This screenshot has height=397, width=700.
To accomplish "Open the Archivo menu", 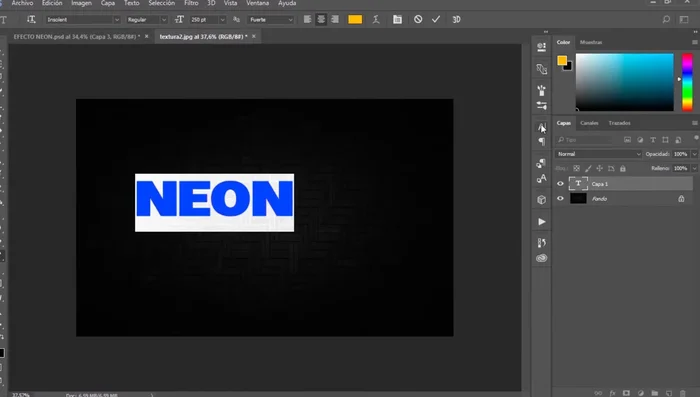I will (22, 3).
